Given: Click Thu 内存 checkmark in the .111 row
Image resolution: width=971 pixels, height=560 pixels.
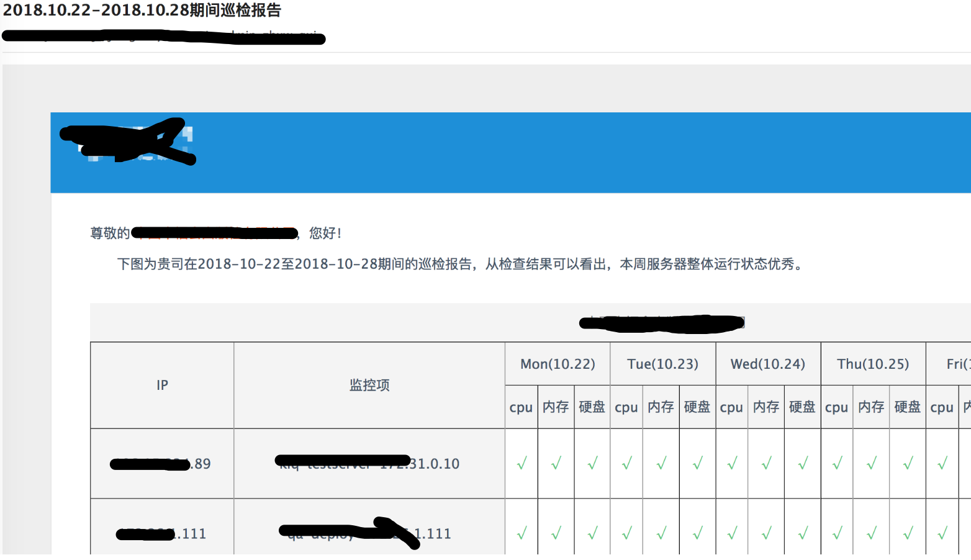Looking at the screenshot, I should tap(872, 533).
